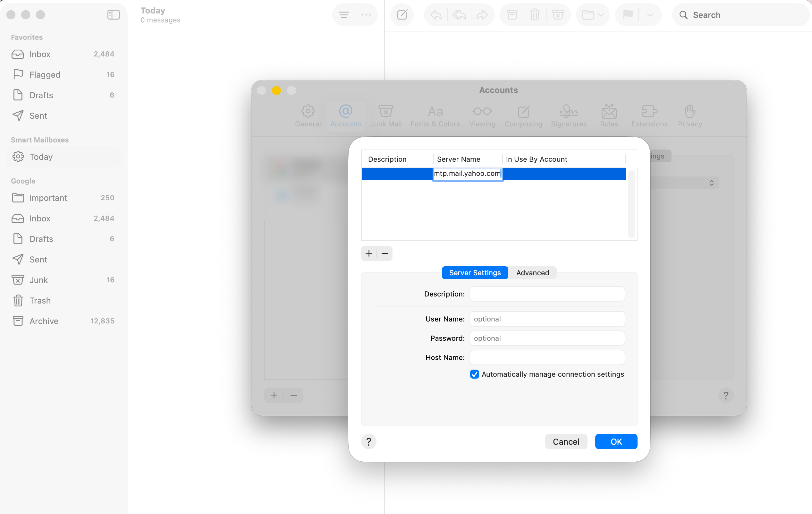Open the flag color dropdown

click(649, 15)
